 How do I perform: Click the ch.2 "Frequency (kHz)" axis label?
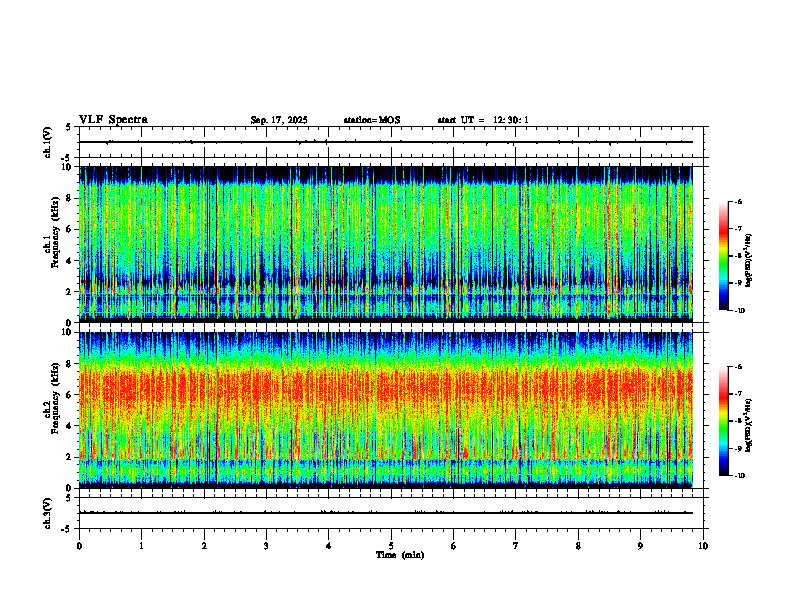point(56,398)
